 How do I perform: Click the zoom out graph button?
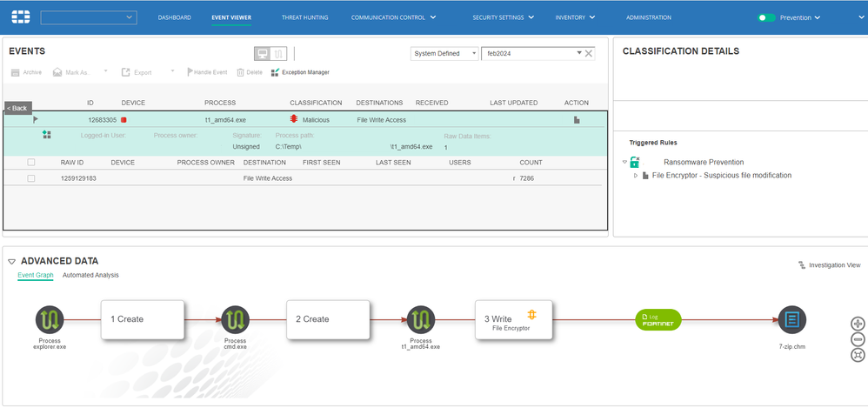point(858,339)
